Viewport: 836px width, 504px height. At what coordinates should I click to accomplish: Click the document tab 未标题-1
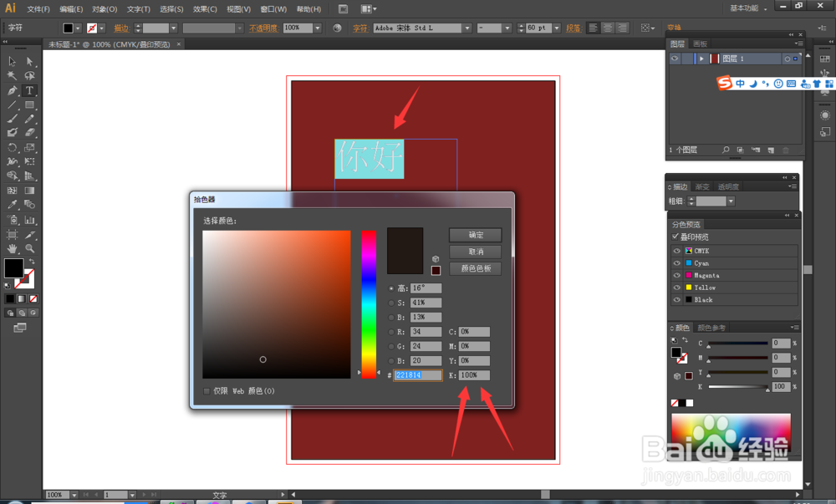110,44
